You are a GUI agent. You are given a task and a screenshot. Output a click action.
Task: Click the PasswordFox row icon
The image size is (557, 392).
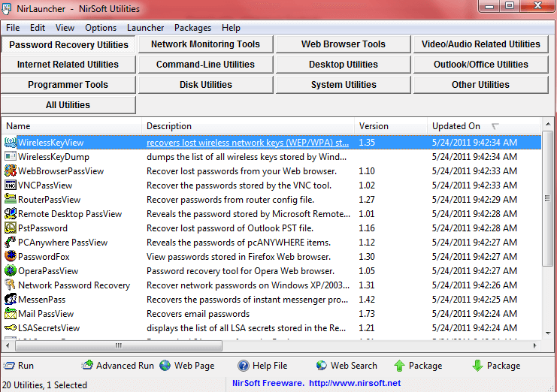click(11, 256)
